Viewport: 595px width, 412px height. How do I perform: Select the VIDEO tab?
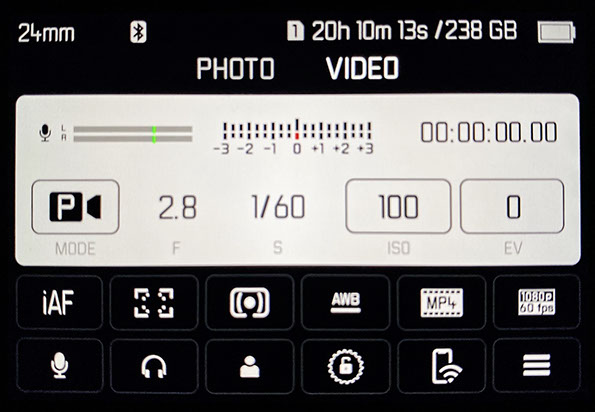point(362,68)
